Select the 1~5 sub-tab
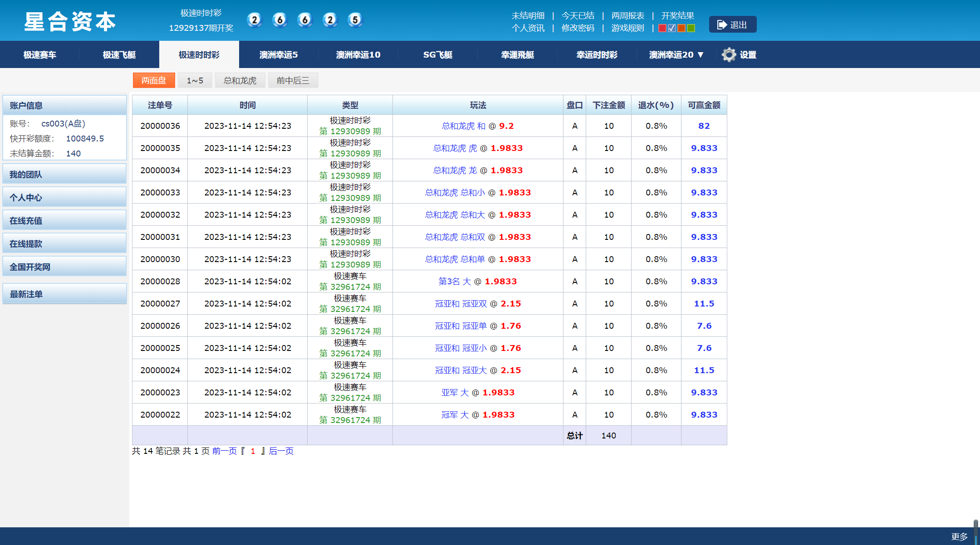This screenshot has height=545, width=980. coord(195,80)
